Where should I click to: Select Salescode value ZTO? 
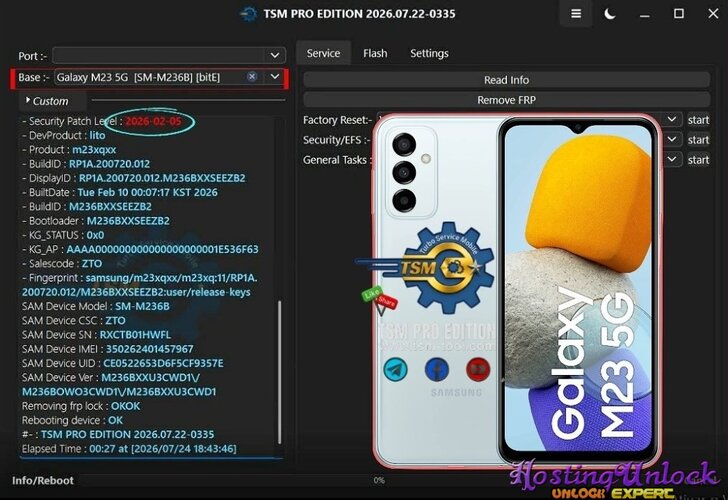92,264
